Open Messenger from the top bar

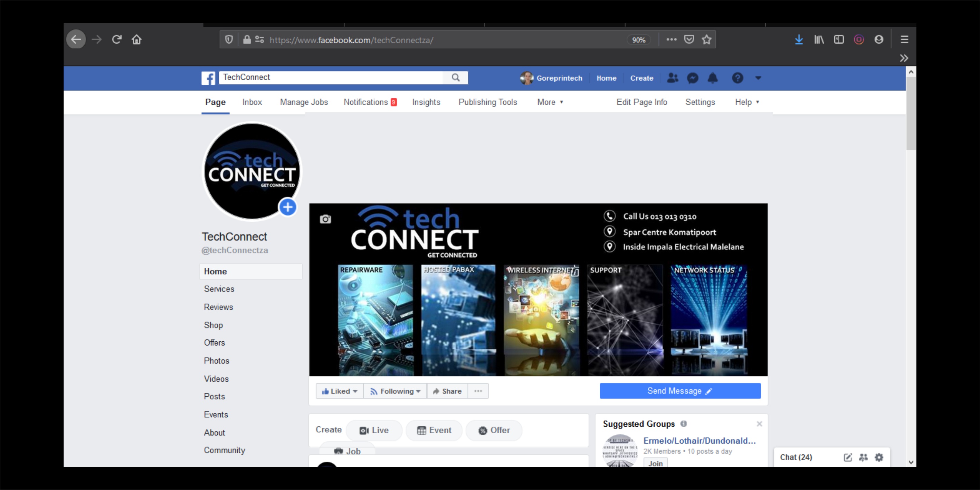(693, 78)
